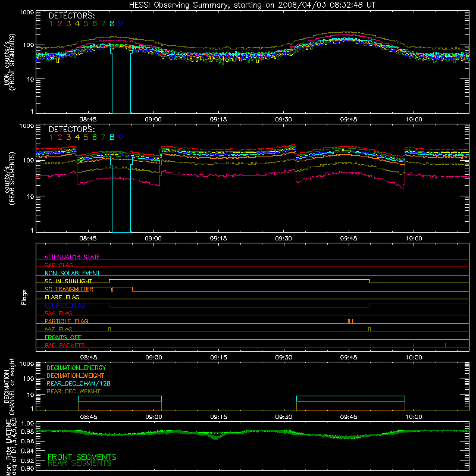
Task: Click the DECIMATION_ENERGY legend entry
Action: [76, 368]
